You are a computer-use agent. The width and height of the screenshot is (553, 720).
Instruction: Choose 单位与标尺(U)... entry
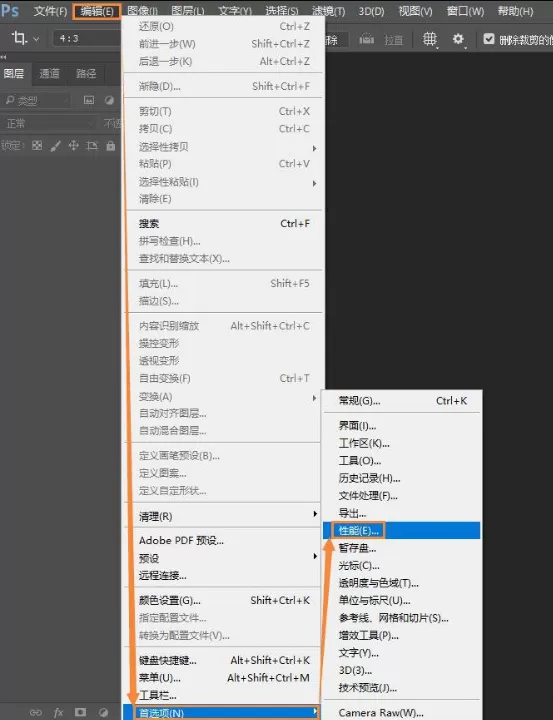point(401,600)
